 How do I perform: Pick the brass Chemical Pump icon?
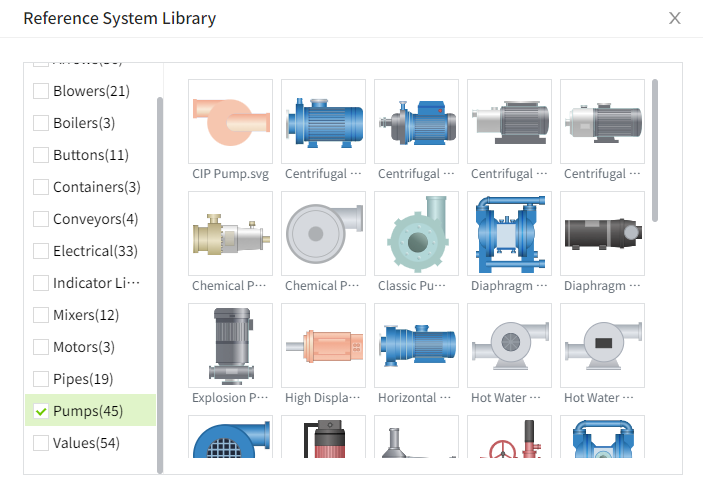point(230,233)
